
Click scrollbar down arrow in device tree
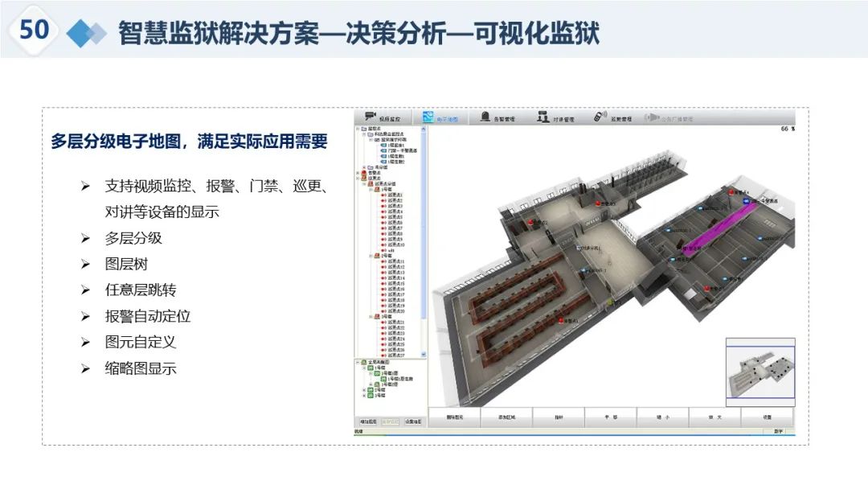(424, 354)
